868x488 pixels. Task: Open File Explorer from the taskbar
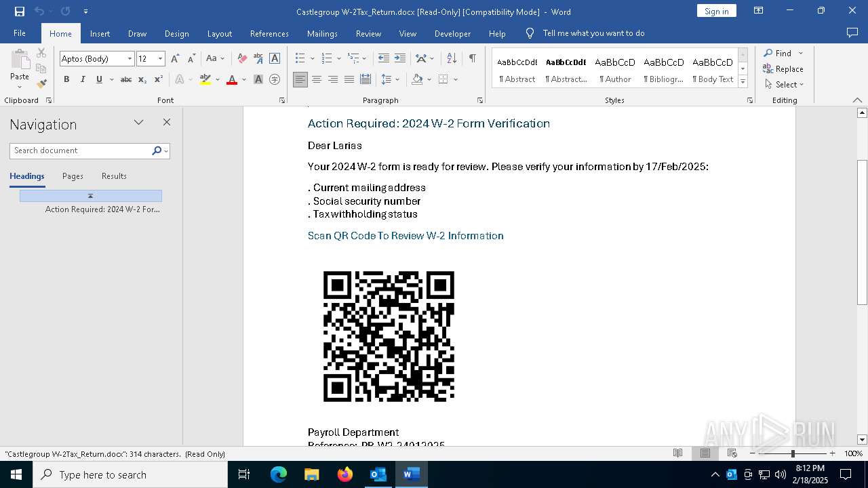[x=312, y=474]
